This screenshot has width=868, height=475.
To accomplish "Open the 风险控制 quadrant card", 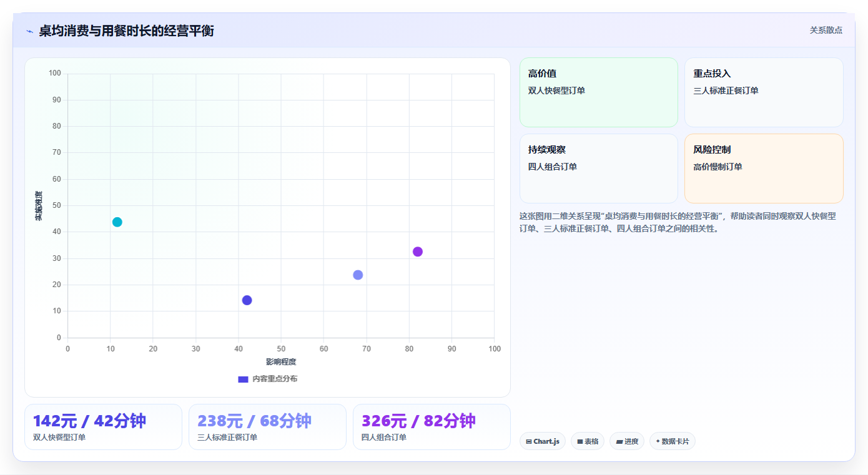I will pos(764,169).
